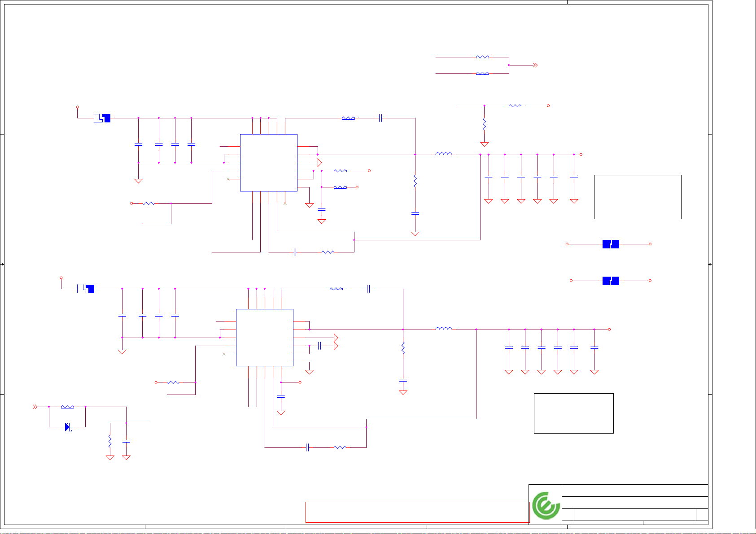The width and height of the screenshot is (756, 534).
Task: Select the upper blue jumper between two red terminals
Action: [611, 244]
